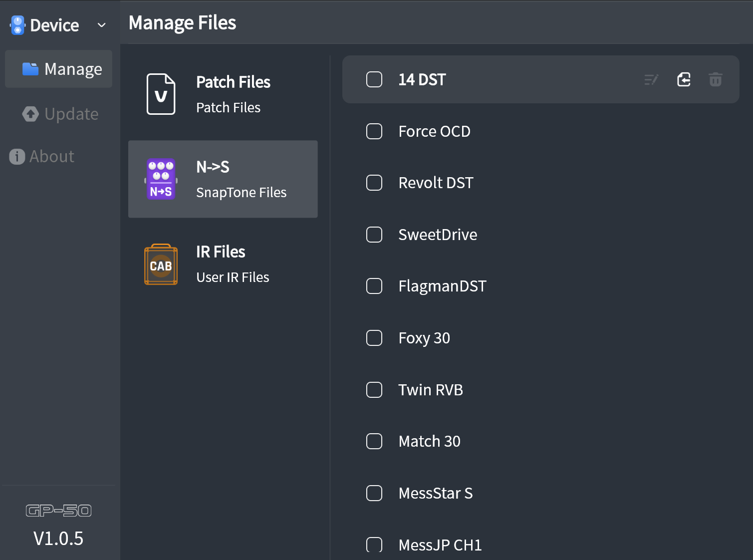Check the 14 DST checkbox
753x560 pixels.
[374, 79]
